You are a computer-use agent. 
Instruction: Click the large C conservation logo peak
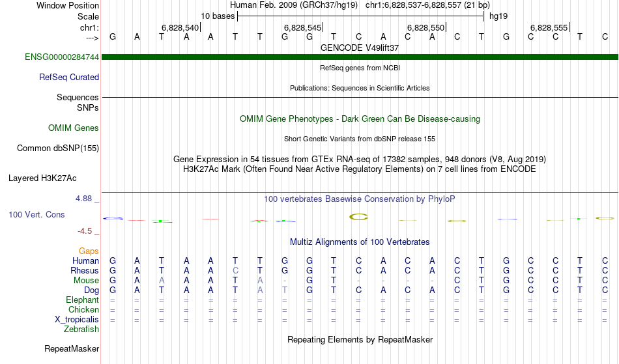[x=358, y=217]
